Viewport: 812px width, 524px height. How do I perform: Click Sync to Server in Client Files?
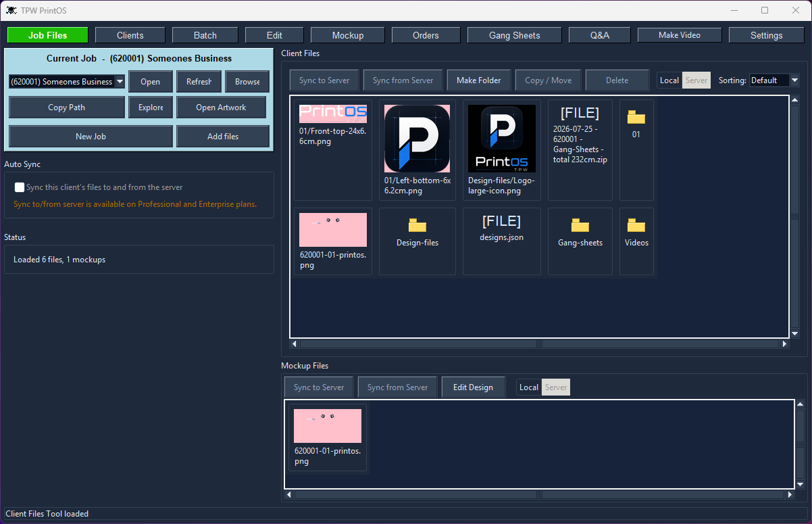(x=324, y=80)
